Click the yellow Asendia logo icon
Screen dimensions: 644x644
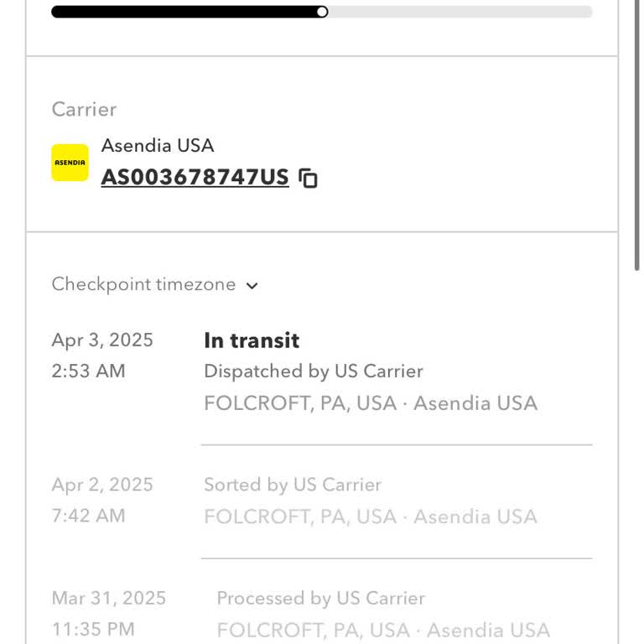coord(70,163)
